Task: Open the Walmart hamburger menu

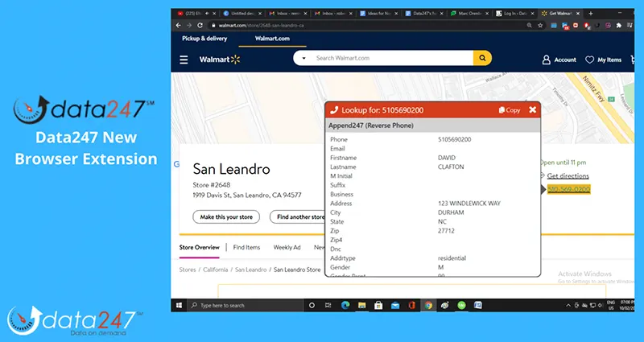Action: click(x=184, y=60)
